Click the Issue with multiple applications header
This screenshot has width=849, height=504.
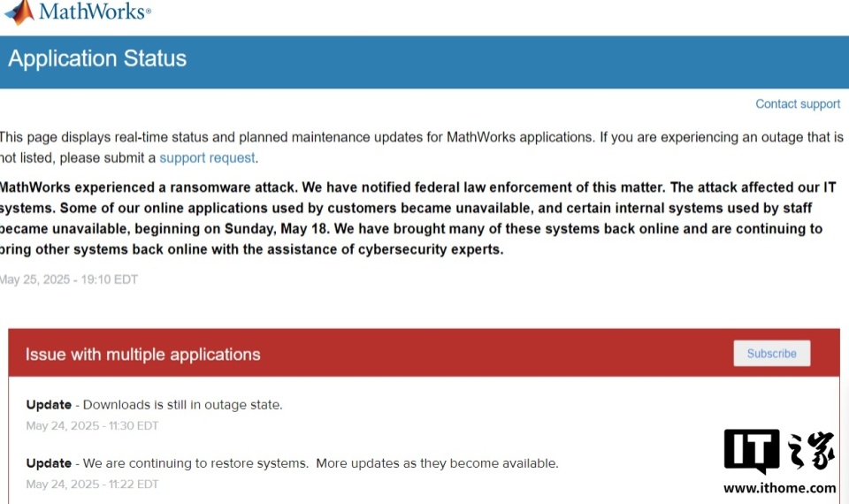point(143,355)
